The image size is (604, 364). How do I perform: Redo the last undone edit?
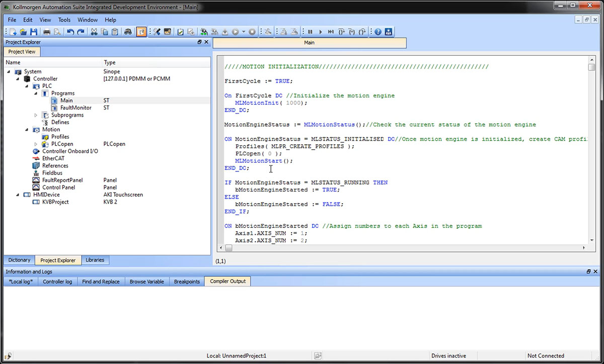pos(81,32)
